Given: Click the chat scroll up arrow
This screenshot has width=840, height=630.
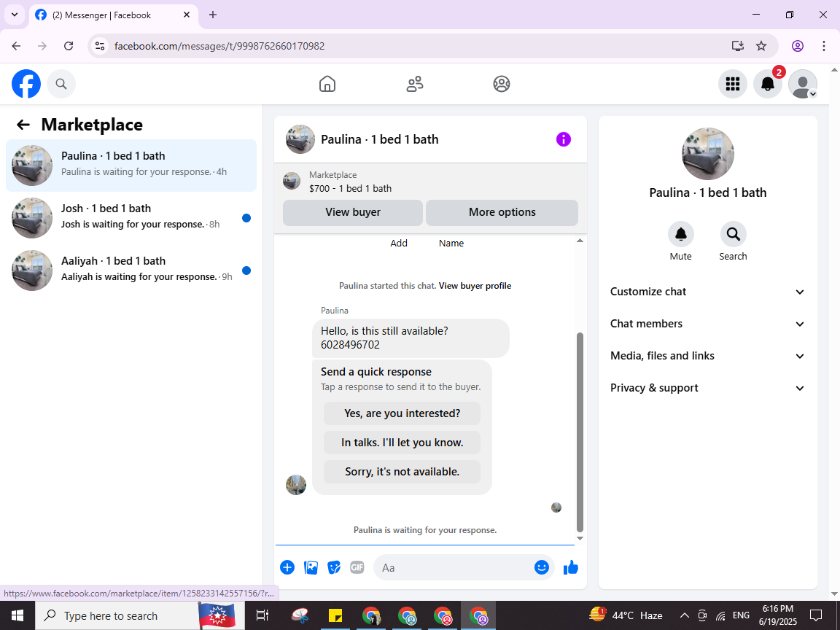Looking at the screenshot, I should tap(580, 241).
